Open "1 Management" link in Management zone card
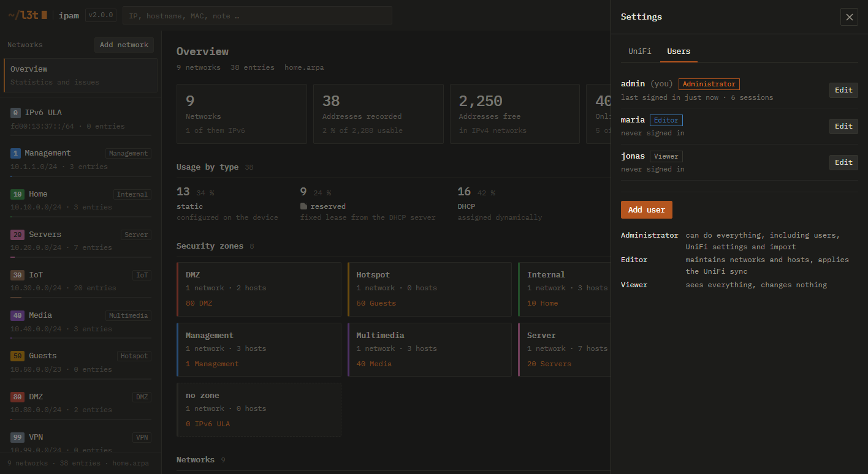Screen dimensions: 868x474 (x=212, y=364)
